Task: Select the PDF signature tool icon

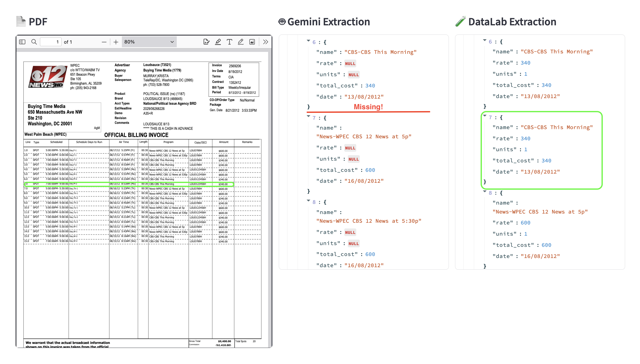Action: 206,42
